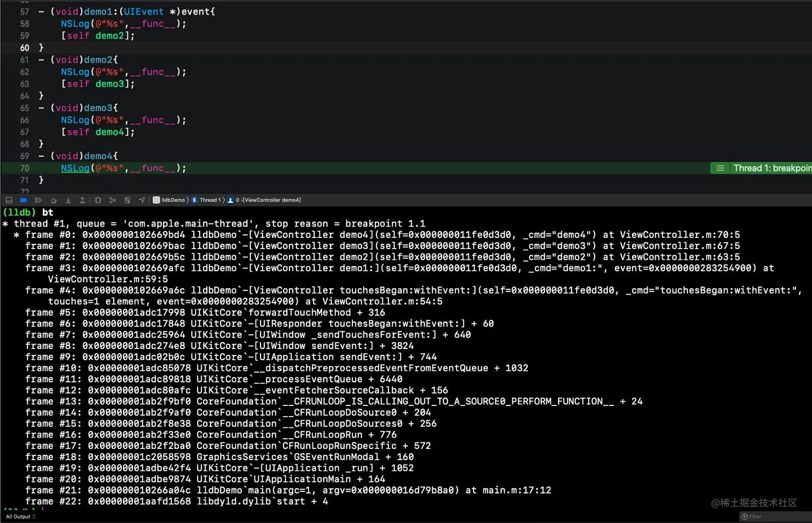This screenshot has width=812, height=523.
Task: Click frame #19 UIApplication _run line
Action: coord(220,468)
